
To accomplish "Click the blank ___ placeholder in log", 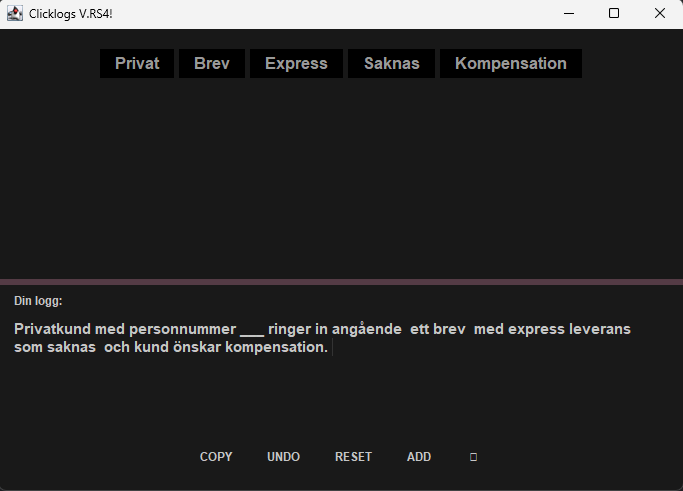I will point(252,329).
